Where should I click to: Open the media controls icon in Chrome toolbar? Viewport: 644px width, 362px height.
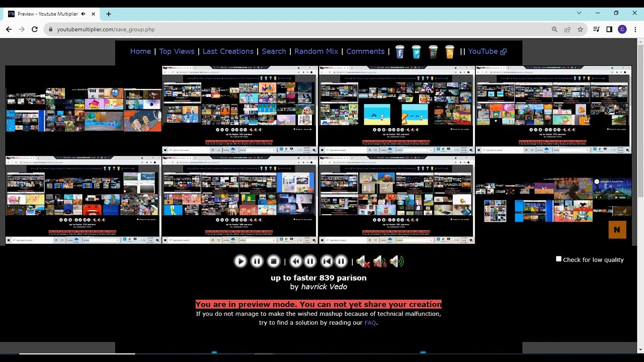tap(596, 29)
